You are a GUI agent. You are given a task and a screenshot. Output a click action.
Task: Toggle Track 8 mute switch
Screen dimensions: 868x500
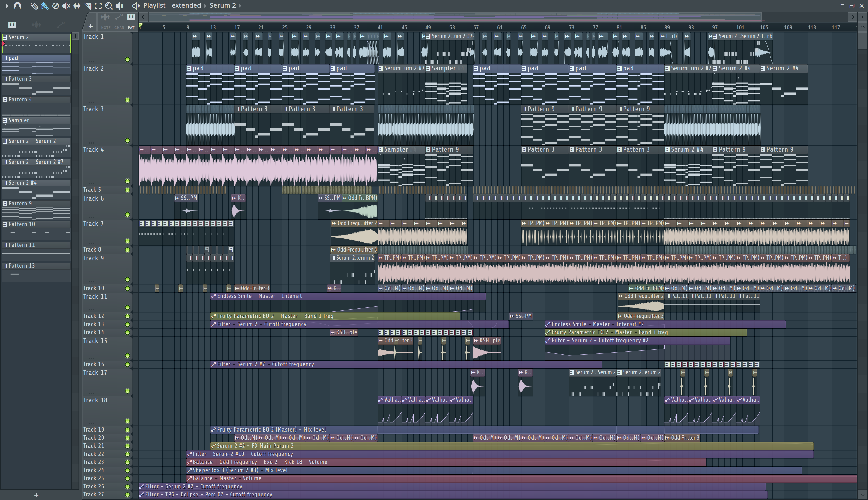[x=128, y=250]
